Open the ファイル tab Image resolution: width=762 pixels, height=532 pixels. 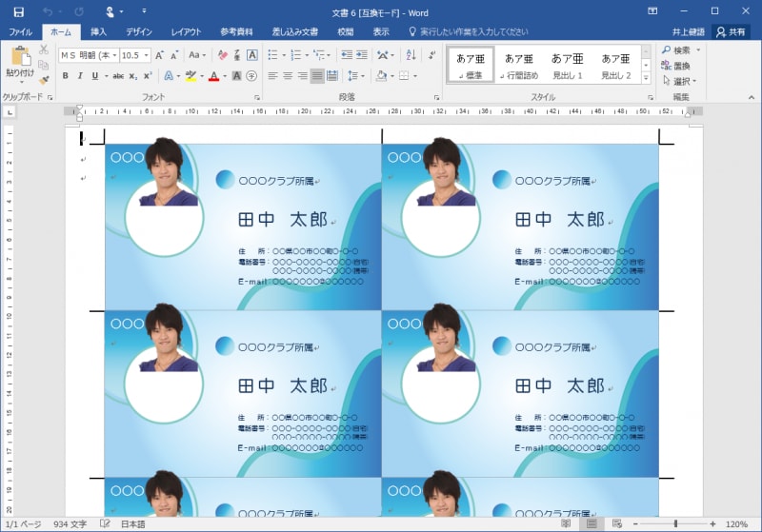click(20, 32)
